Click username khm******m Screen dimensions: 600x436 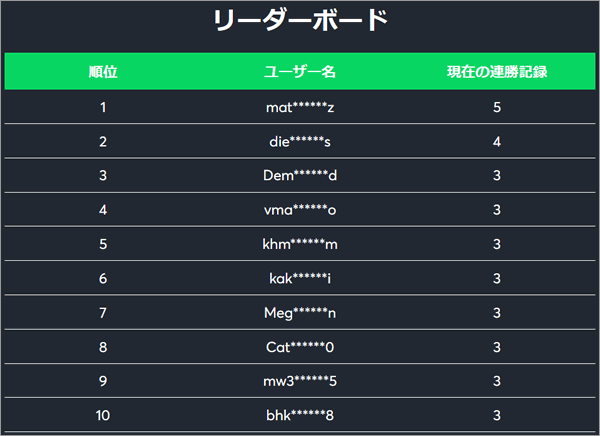tap(300, 244)
